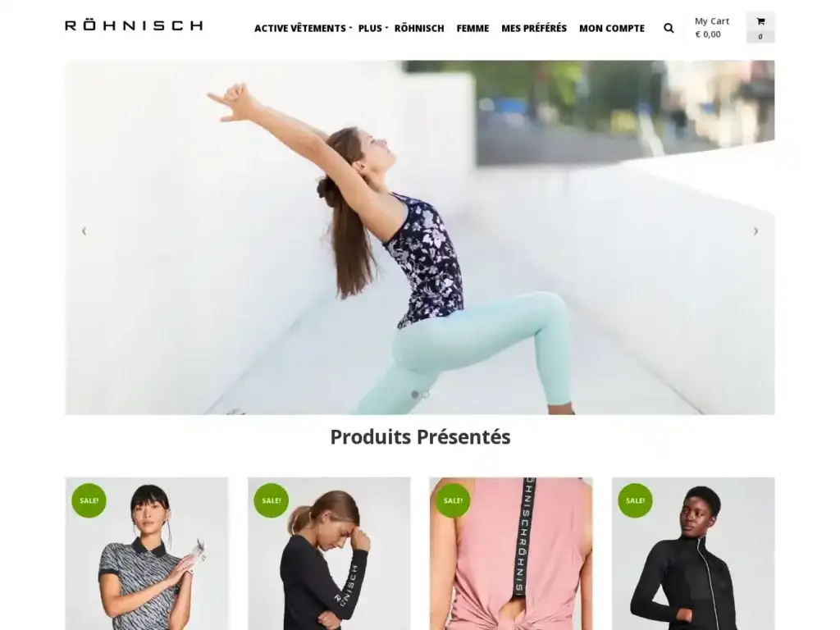
Task: Open the search magnifier icon
Action: point(668,28)
